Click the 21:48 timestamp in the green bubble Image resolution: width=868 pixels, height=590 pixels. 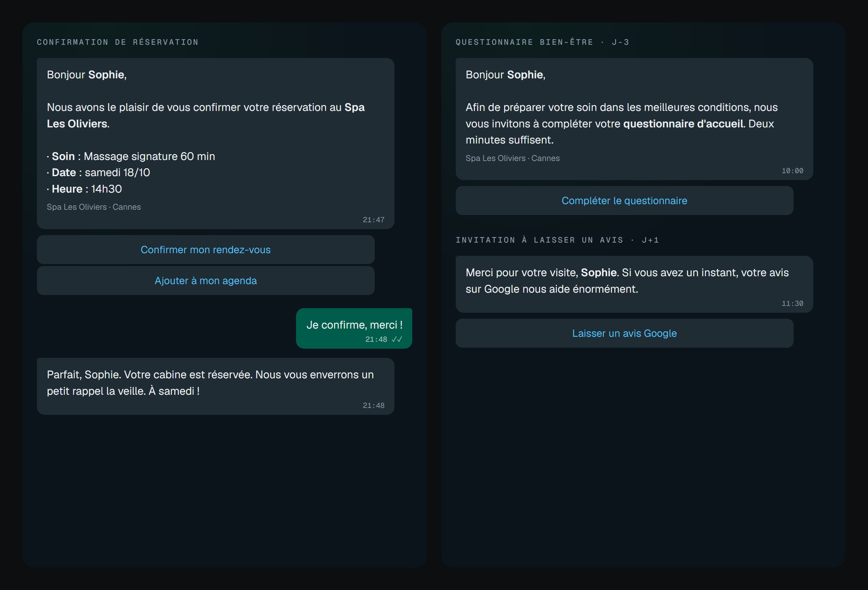click(x=376, y=339)
